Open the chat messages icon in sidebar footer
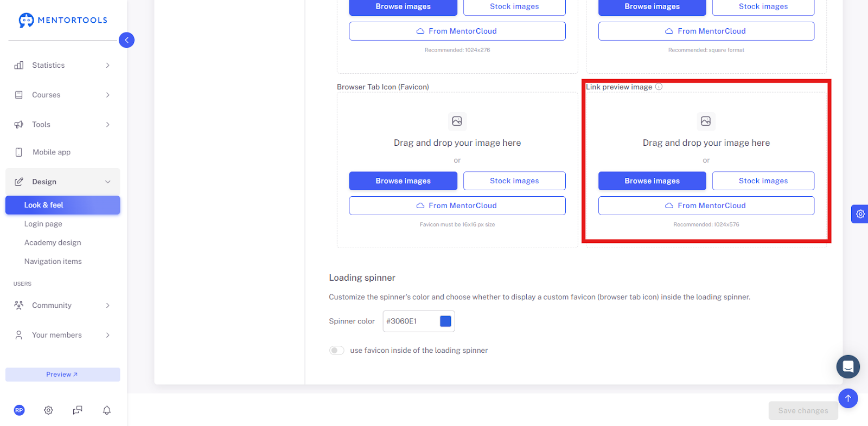Viewport: 868px width, 426px height. (78, 410)
